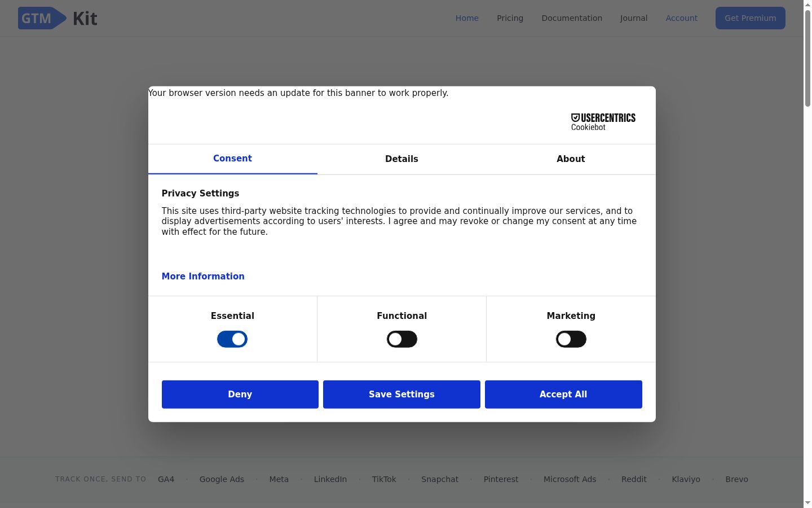Click the scrollbar up arrow
The height and width of the screenshot is (508, 812).
point(807,5)
